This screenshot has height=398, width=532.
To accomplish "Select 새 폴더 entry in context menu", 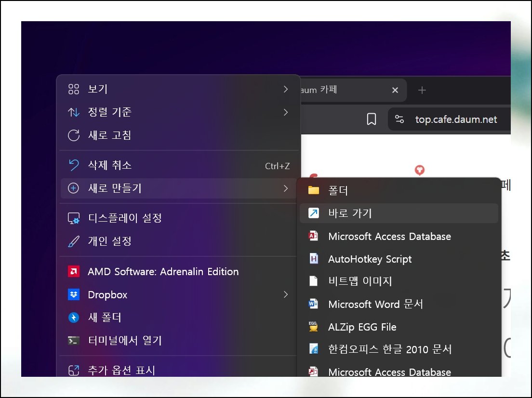I will click(x=178, y=318).
